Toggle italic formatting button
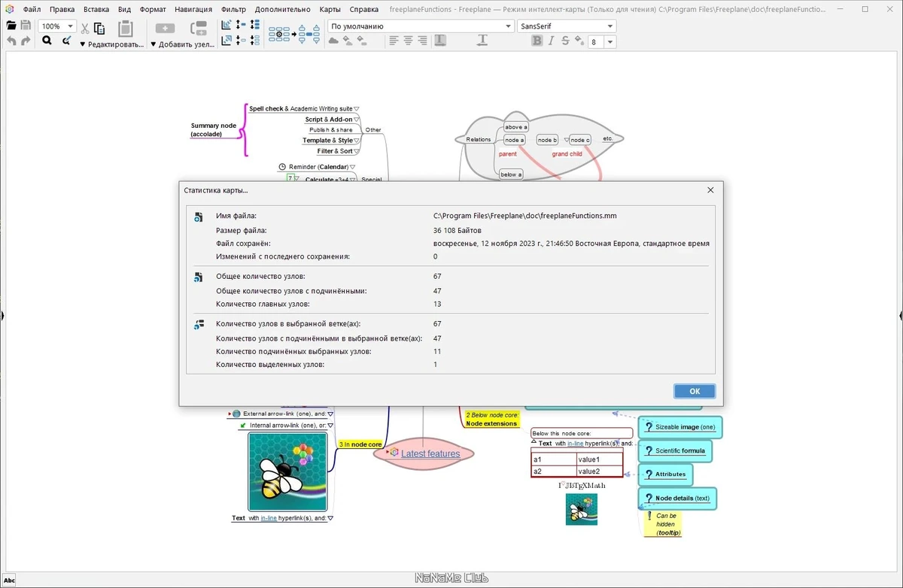Viewport: 903px width, 588px height. (551, 41)
